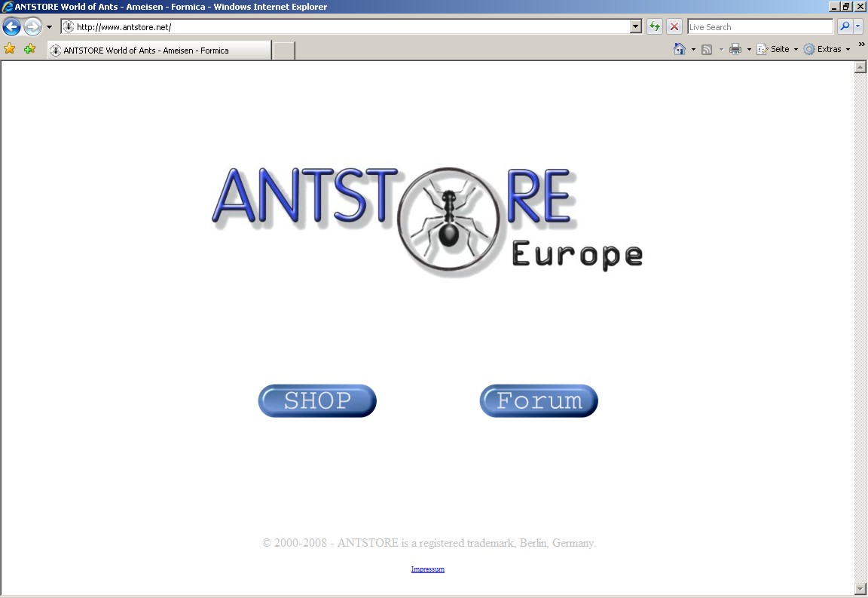Go to the Home page icon
This screenshot has width=868, height=598.
tap(680, 49)
